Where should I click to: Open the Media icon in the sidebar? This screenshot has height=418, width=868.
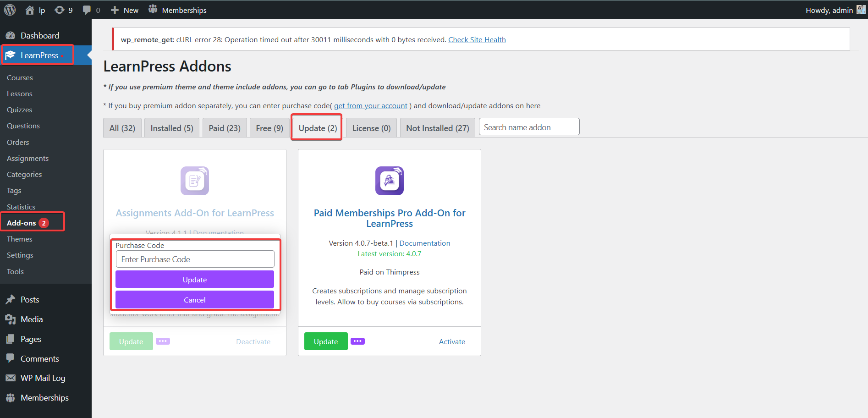click(10, 319)
